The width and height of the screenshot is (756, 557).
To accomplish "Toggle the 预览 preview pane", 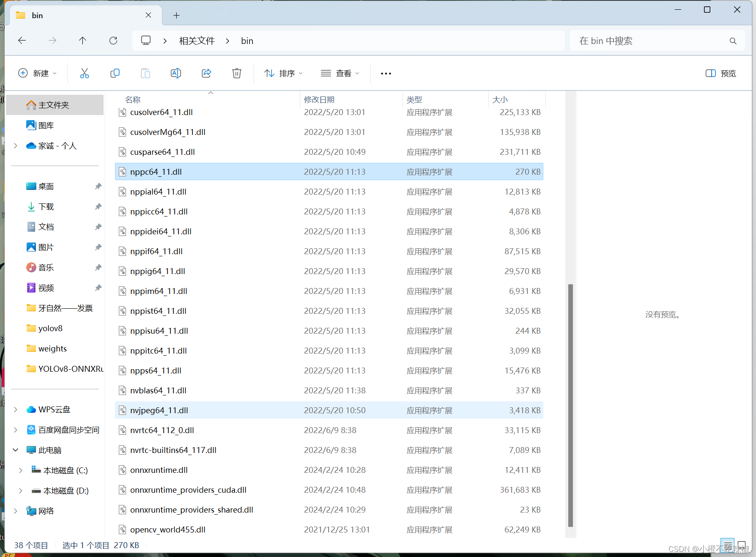I will point(721,74).
